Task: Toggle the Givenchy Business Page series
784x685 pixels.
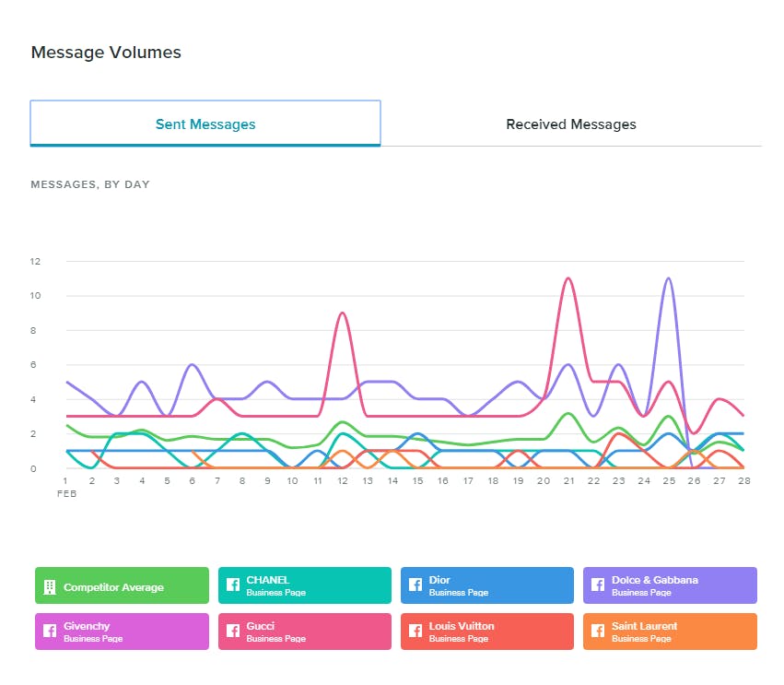Action: (122, 632)
